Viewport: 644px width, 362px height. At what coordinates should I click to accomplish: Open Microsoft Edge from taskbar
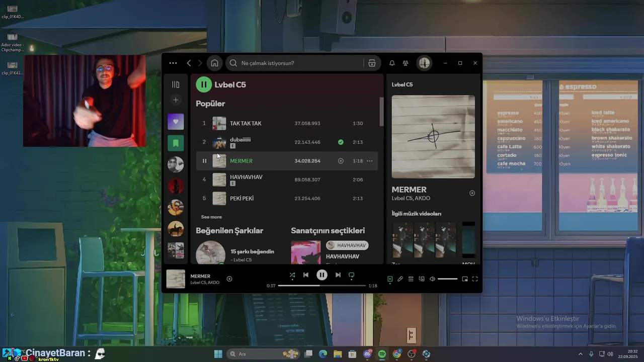[323, 354]
